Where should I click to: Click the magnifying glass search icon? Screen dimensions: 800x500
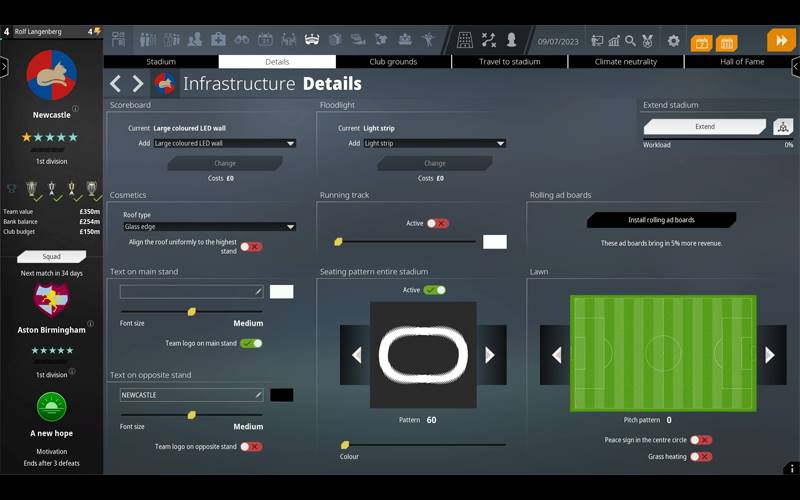coord(630,41)
